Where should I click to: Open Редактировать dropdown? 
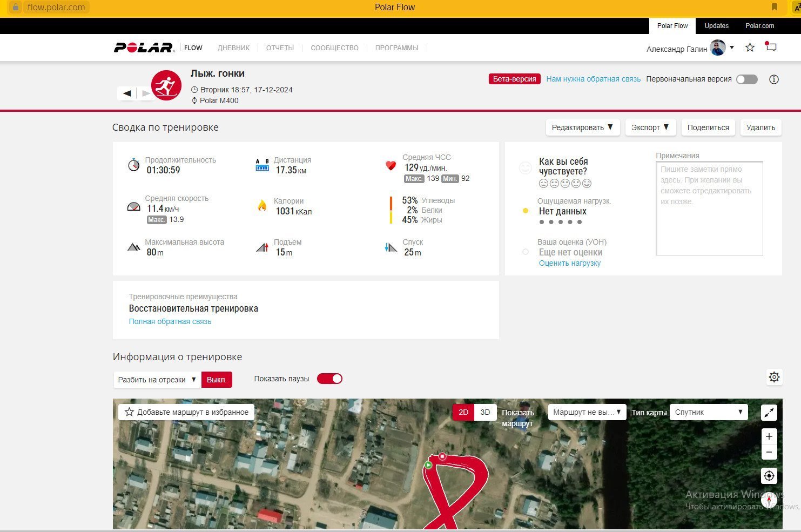coord(583,127)
